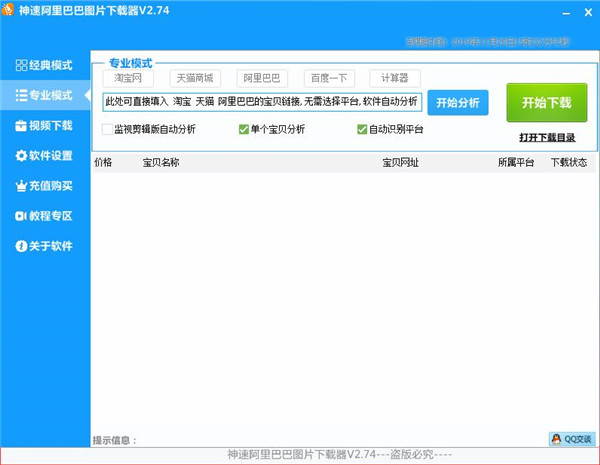Click the 宝贝网址 column header
Viewport: 600px width, 465px height.
tap(401, 162)
